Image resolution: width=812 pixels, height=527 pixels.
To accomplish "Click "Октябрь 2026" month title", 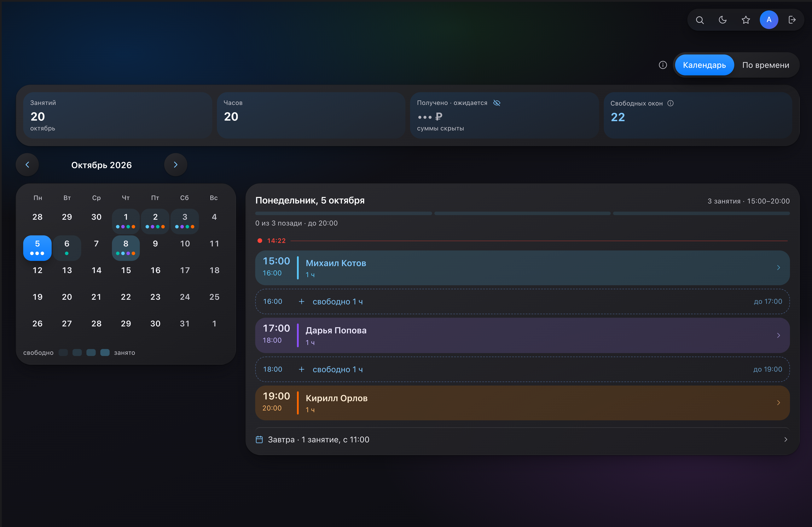I will (x=101, y=165).
